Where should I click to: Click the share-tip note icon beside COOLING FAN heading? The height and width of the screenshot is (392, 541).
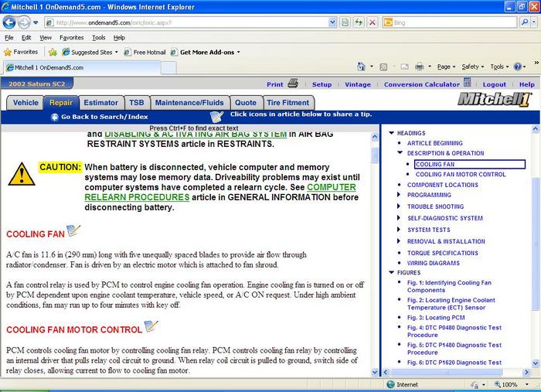tap(73, 230)
